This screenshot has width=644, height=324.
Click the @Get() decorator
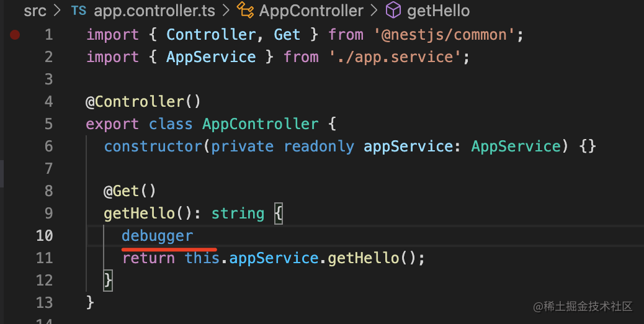(x=130, y=191)
